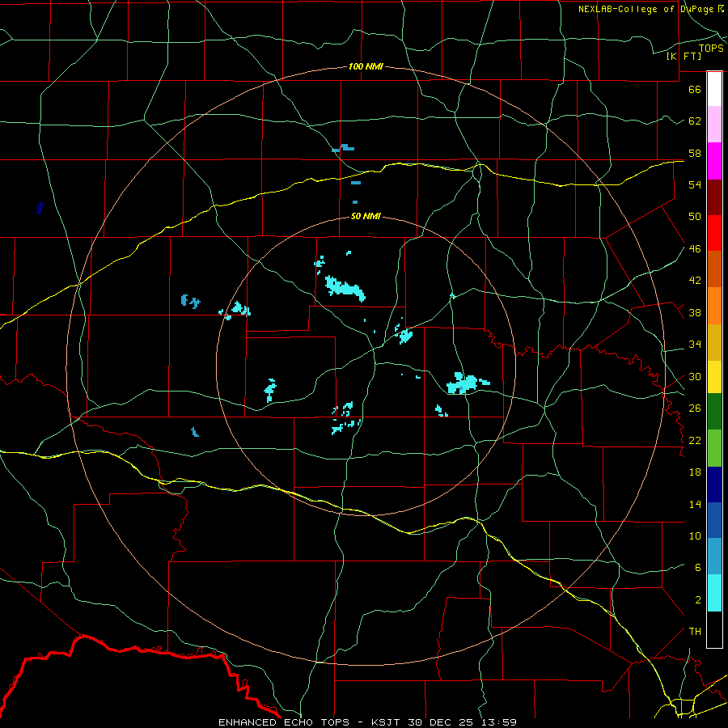Select the '10' legend value
Image resolution: width=728 pixels, height=728 pixels.
695,536
